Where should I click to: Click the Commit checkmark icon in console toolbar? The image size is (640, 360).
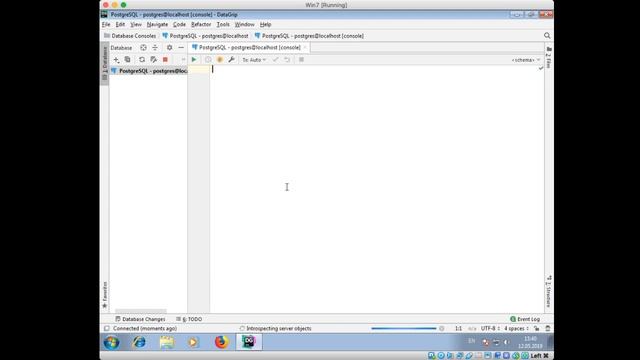[x=276, y=60]
